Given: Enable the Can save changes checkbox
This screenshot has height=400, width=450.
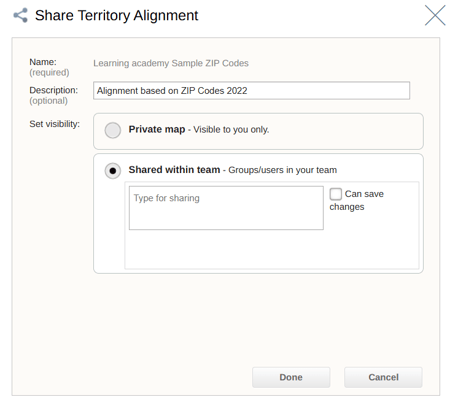Looking at the screenshot, I should click(335, 194).
